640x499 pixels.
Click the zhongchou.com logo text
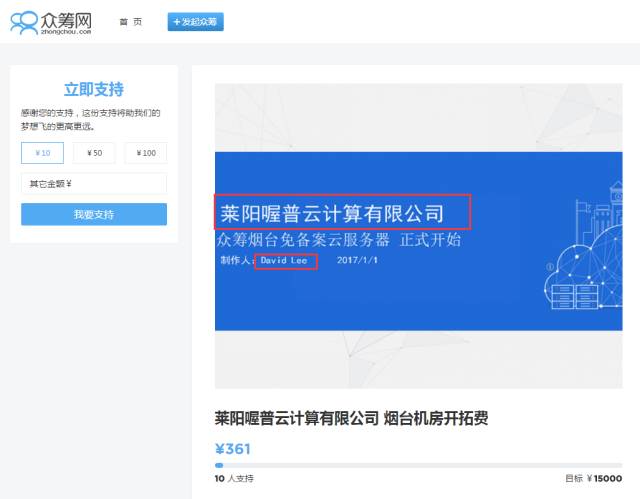(x=67, y=32)
